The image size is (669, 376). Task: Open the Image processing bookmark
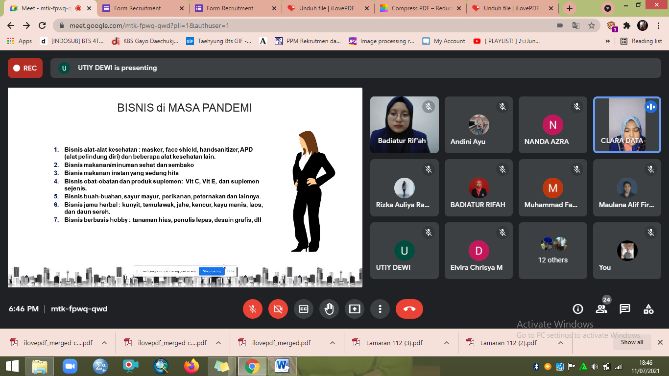(382, 41)
